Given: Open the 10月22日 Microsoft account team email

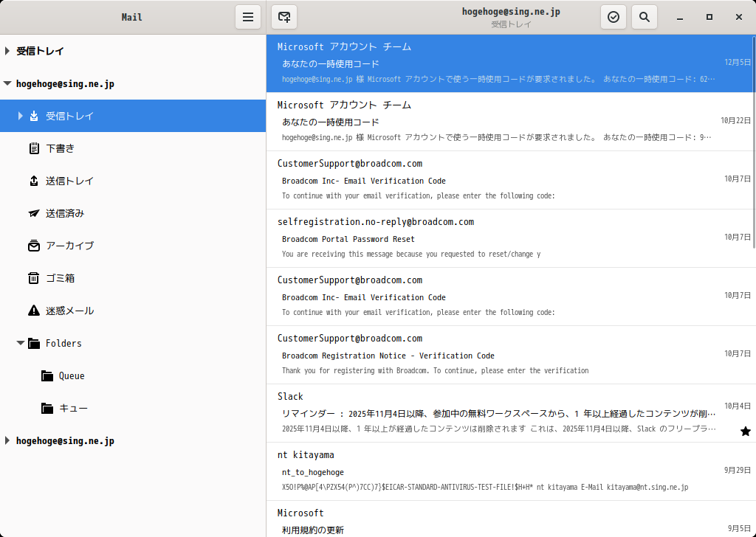Looking at the screenshot, I should [x=511, y=122].
